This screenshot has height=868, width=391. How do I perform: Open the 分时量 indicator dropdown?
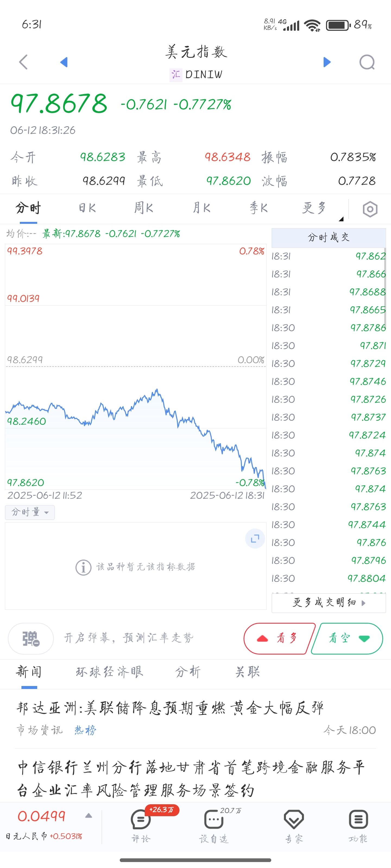coord(30,512)
